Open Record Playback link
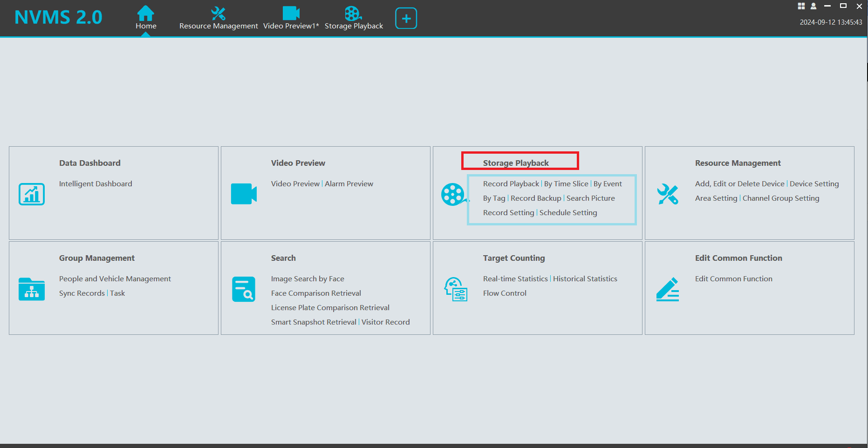The image size is (868, 448). pos(511,183)
